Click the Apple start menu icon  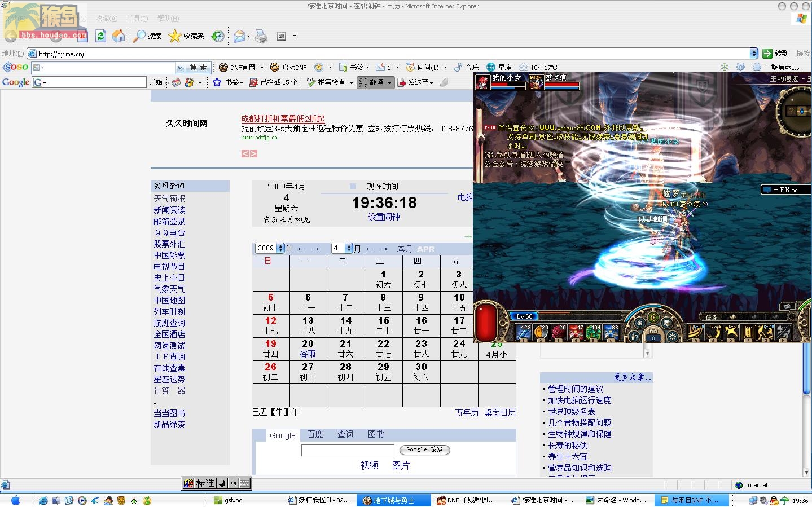click(x=15, y=500)
